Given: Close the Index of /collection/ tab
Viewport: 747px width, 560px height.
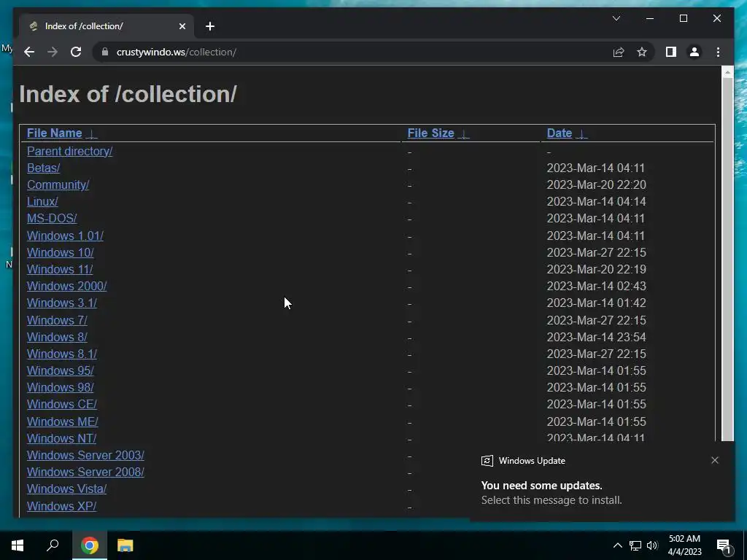Looking at the screenshot, I should (x=182, y=26).
